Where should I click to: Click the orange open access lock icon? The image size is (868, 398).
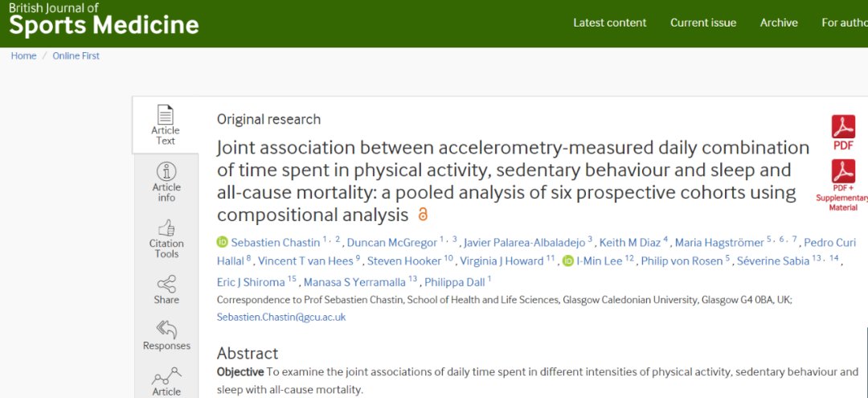(423, 215)
